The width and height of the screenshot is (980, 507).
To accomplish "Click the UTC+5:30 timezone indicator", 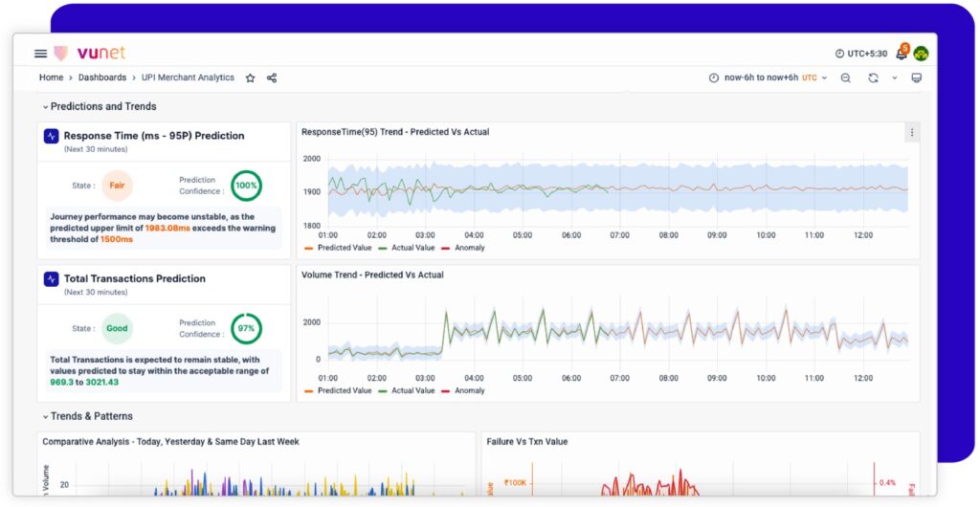I will [860, 54].
